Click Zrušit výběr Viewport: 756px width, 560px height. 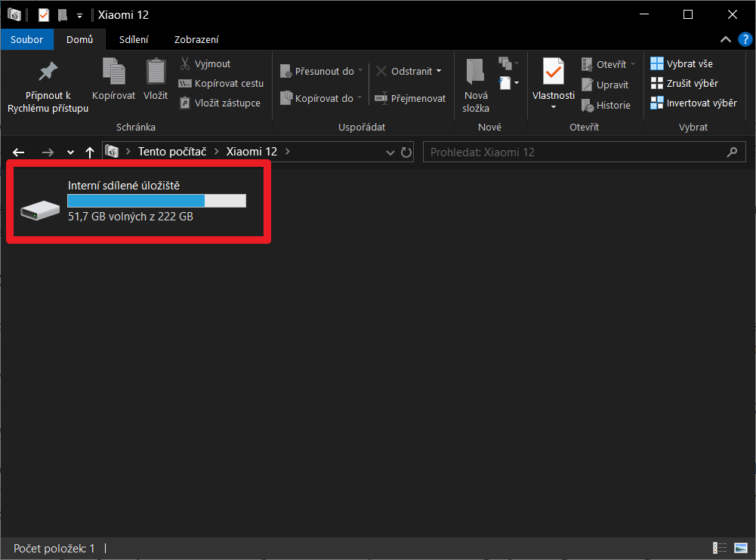pos(684,83)
